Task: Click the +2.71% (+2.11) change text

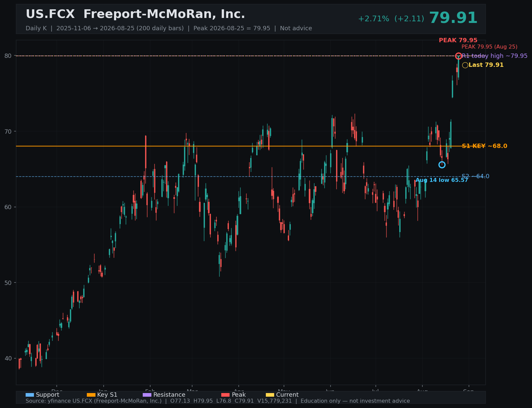Action: tap(391, 19)
